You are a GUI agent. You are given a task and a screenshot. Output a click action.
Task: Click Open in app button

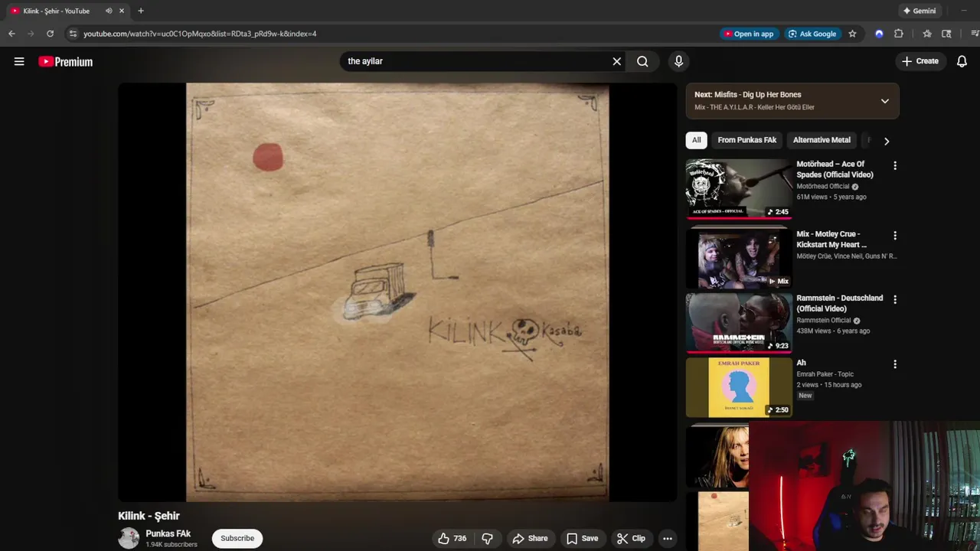click(748, 34)
